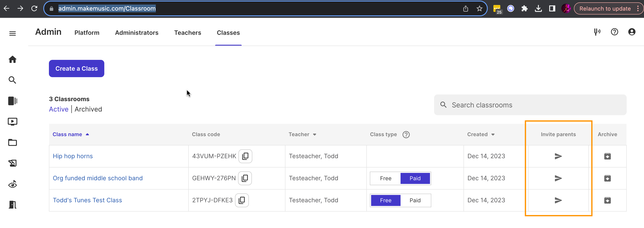This screenshot has height=228, width=644.
Task: Select Paid for Org funded middle school band
Action: tap(415, 178)
